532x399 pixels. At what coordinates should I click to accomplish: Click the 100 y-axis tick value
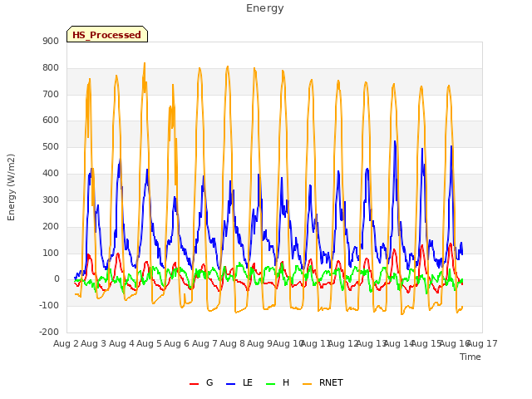(51, 253)
